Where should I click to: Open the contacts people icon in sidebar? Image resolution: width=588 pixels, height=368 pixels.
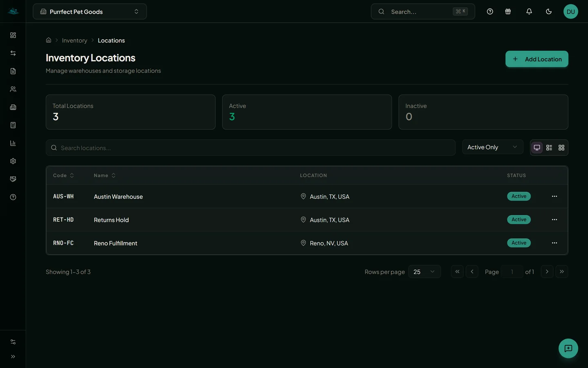(13, 89)
